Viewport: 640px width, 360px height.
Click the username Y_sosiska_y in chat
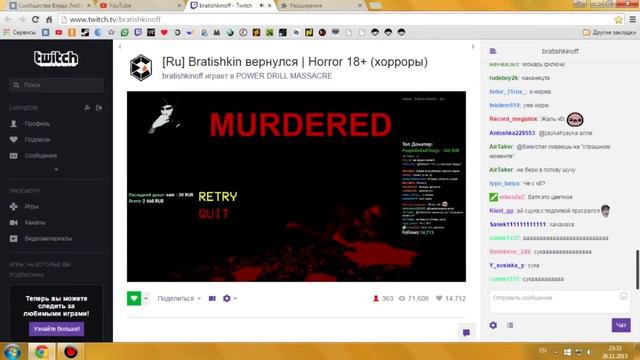[x=507, y=265]
